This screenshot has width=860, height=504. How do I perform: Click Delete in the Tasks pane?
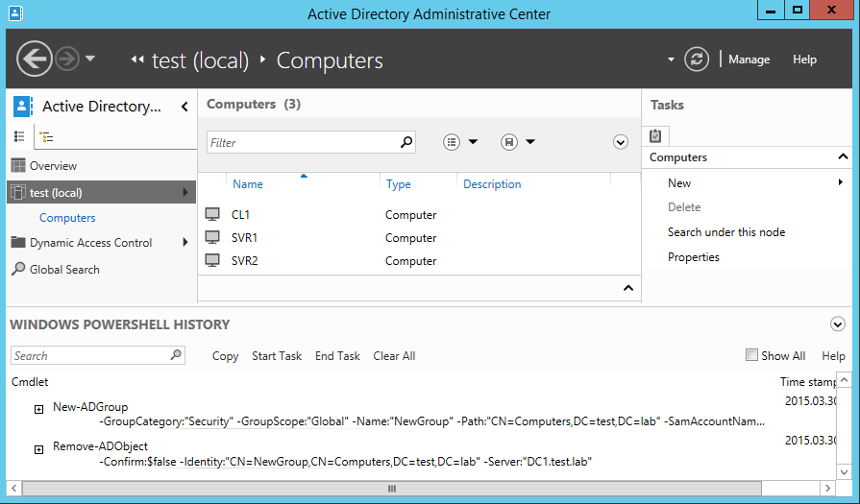684,207
